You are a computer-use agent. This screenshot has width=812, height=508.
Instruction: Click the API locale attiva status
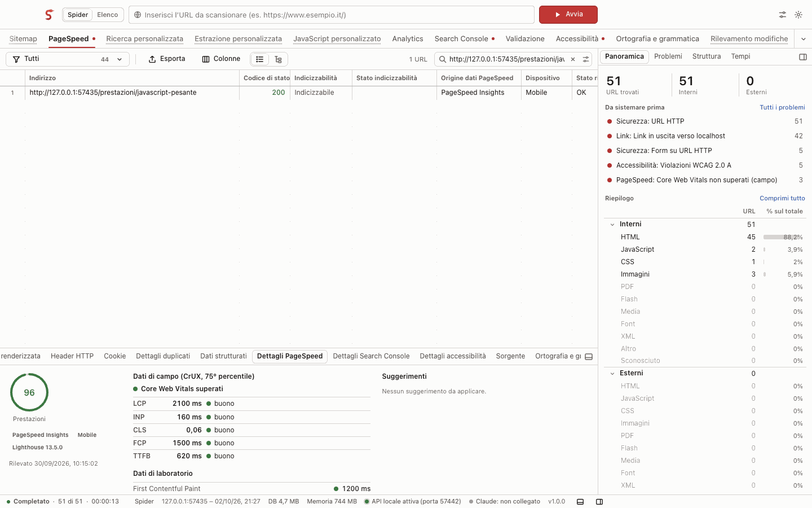click(x=413, y=502)
